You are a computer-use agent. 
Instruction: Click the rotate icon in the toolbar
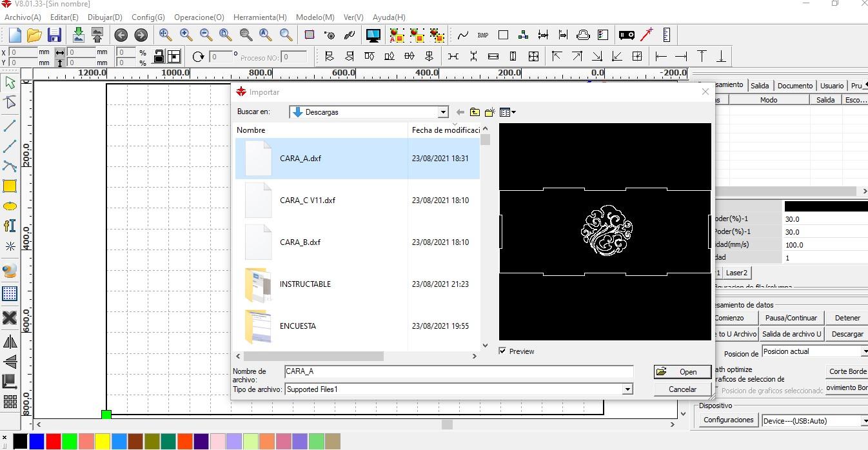(198, 57)
